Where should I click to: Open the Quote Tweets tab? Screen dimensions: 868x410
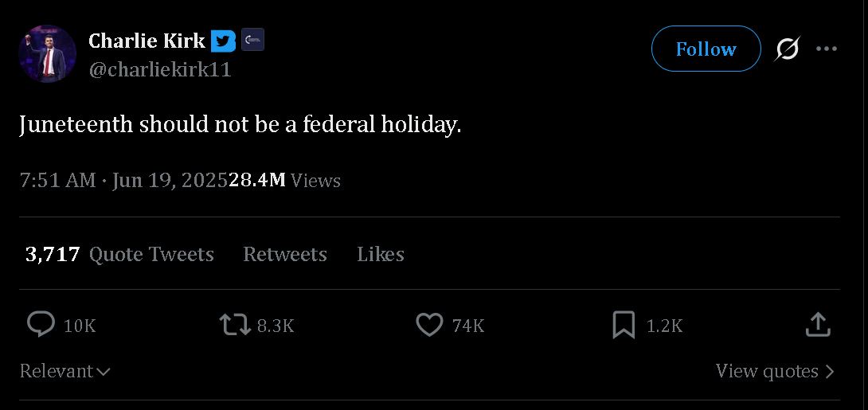119,254
